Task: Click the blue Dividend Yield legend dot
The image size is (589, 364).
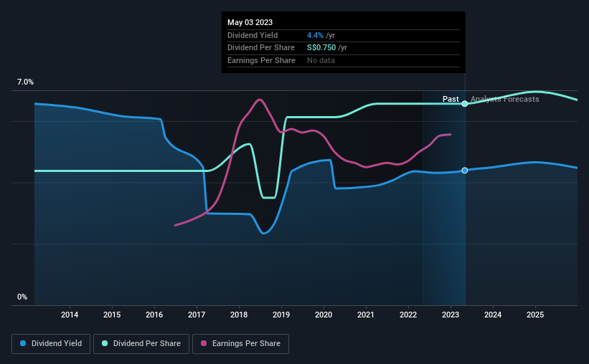Action: point(23,343)
